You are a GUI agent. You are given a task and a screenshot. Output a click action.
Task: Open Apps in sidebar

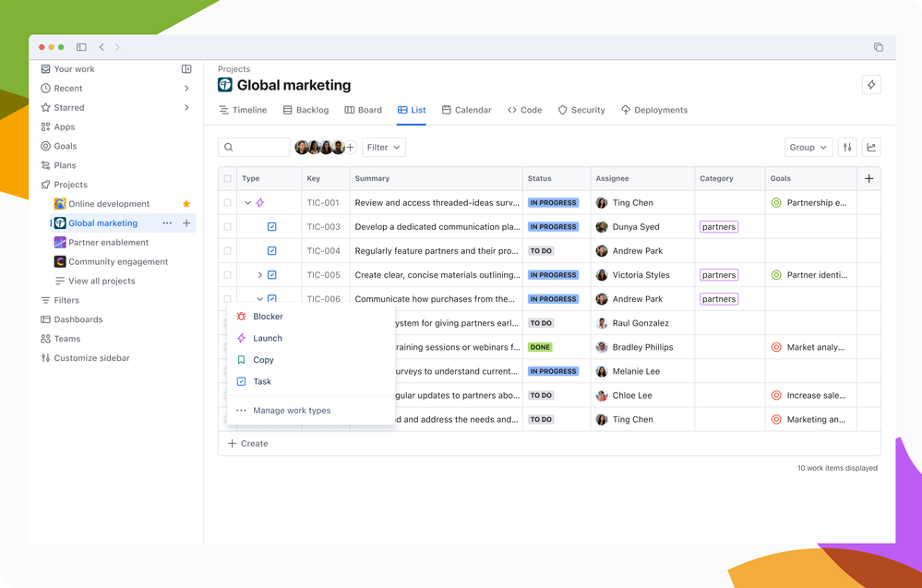57,127
